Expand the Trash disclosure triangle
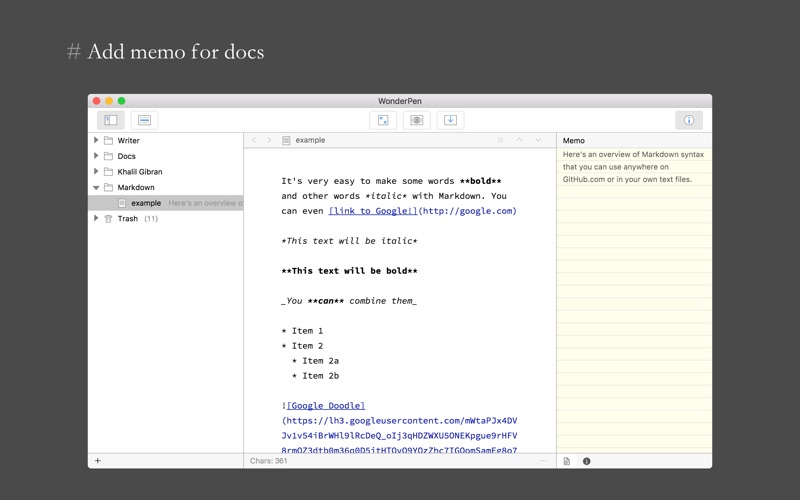800x500 pixels. point(97,218)
